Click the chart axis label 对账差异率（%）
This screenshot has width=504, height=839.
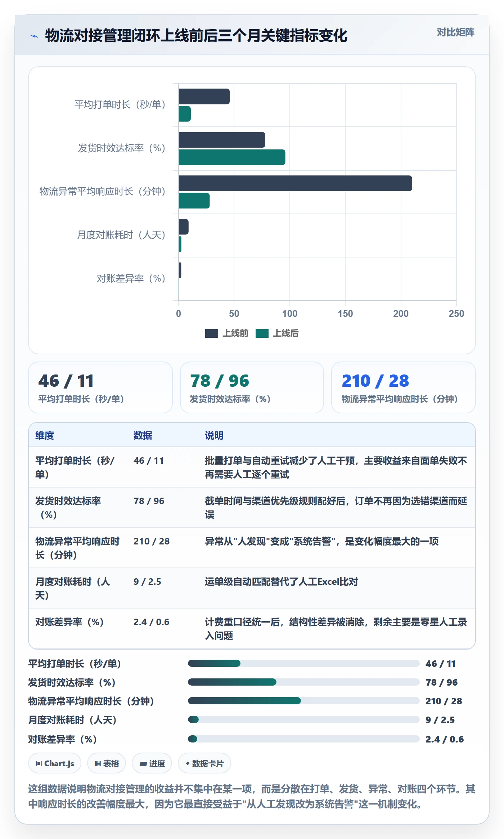131,278
